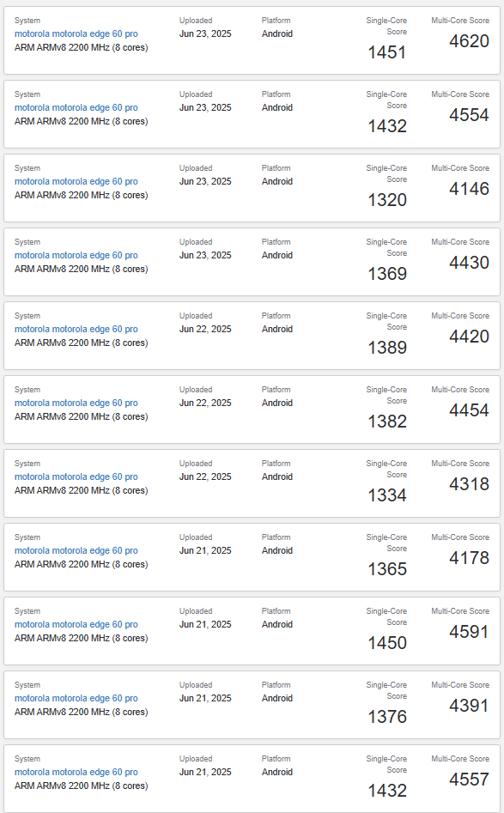Click the single-core score value 1365

click(x=387, y=569)
